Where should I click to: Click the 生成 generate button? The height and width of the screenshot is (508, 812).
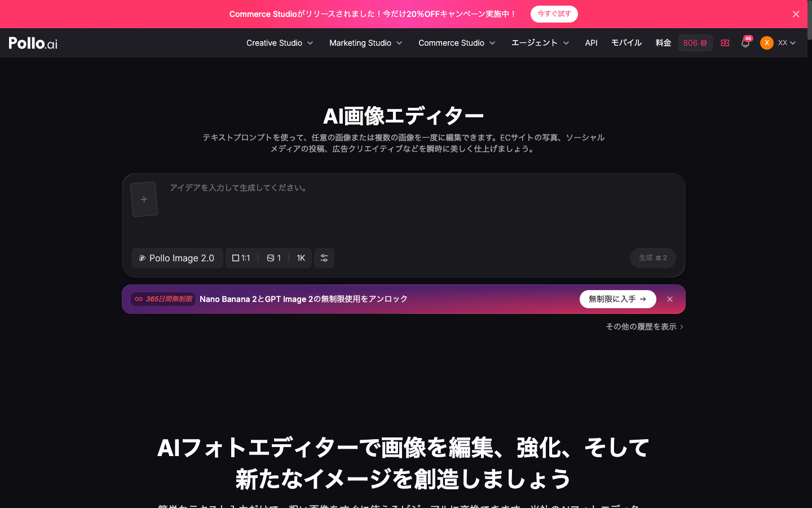[653, 258]
